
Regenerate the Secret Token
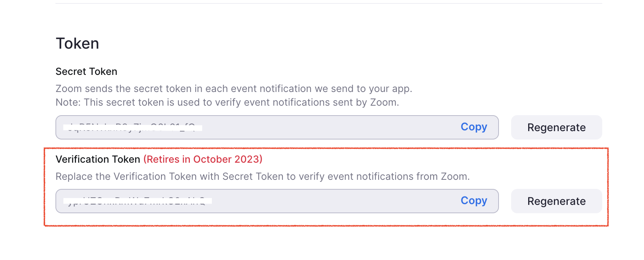(556, 127)
